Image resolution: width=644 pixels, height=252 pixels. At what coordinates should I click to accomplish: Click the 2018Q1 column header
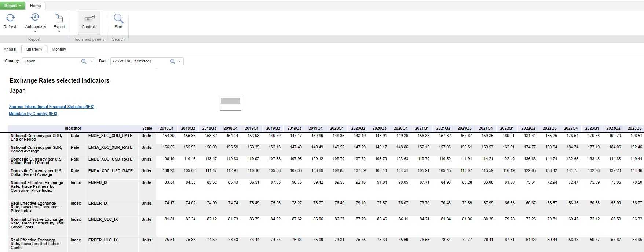click(x=167, y=128)
